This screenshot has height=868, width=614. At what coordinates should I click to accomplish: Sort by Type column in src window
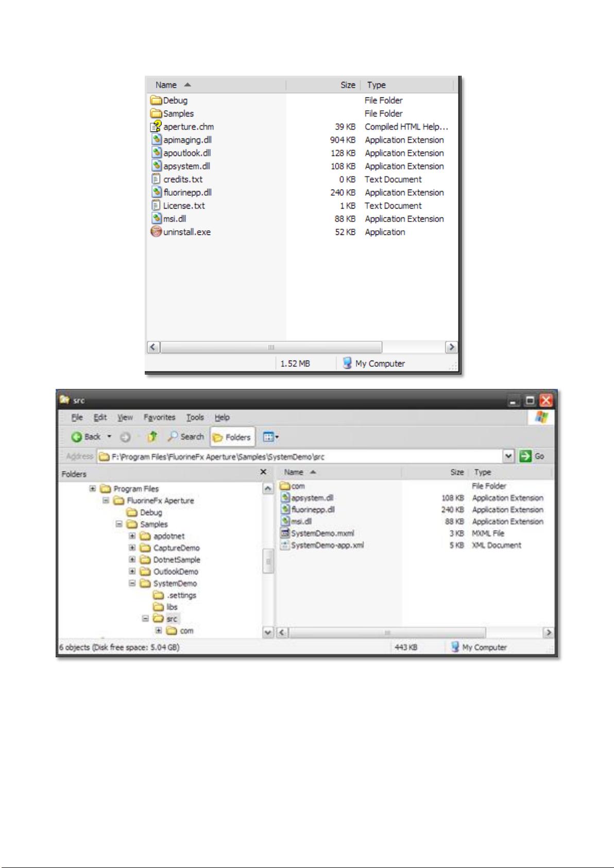click(511, 472)
